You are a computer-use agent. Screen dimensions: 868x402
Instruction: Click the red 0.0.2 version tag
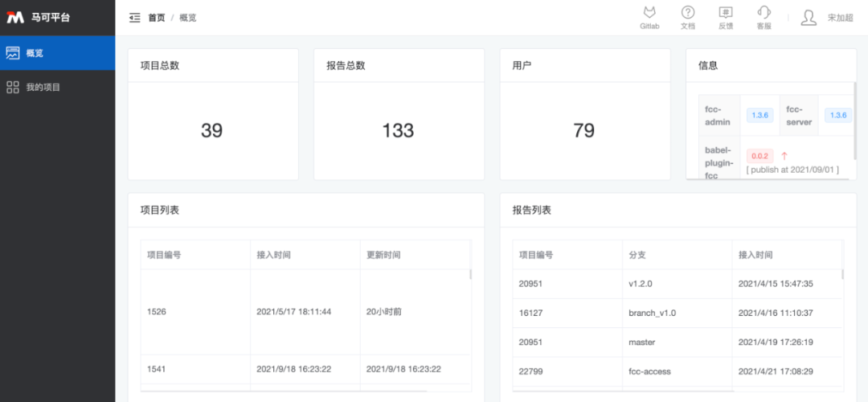(x=759, y=156)
